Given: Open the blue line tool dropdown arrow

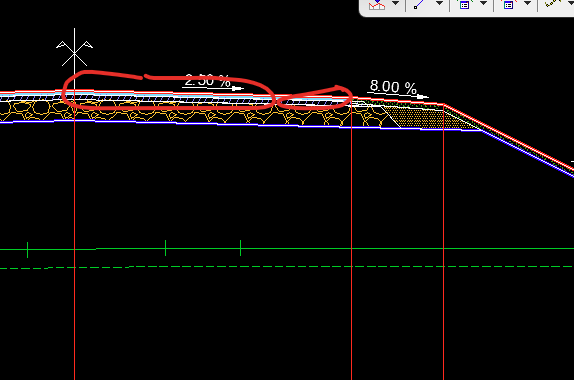Looking at the screenshot, I should (439, 3).
